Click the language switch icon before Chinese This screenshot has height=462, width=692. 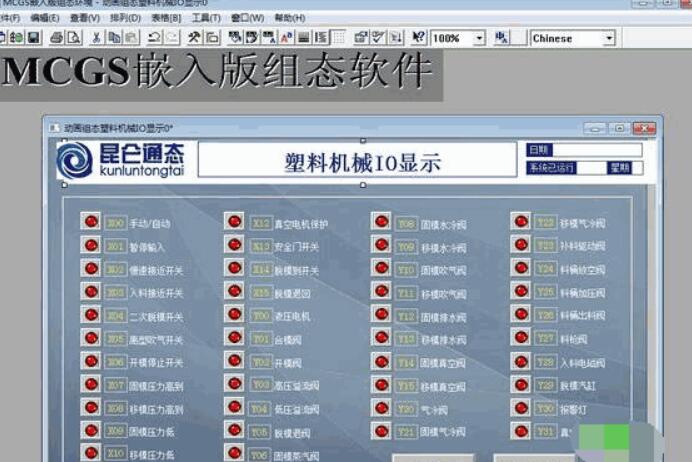pyautogui.click(x=501, y=38)
